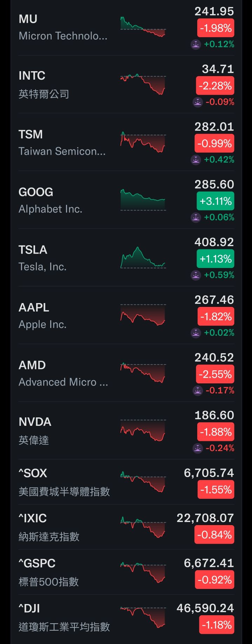Viewport: 252px width, 644px height.
Task: Click the ^GSPC price 6,672.41
Action: click(208, 563)
